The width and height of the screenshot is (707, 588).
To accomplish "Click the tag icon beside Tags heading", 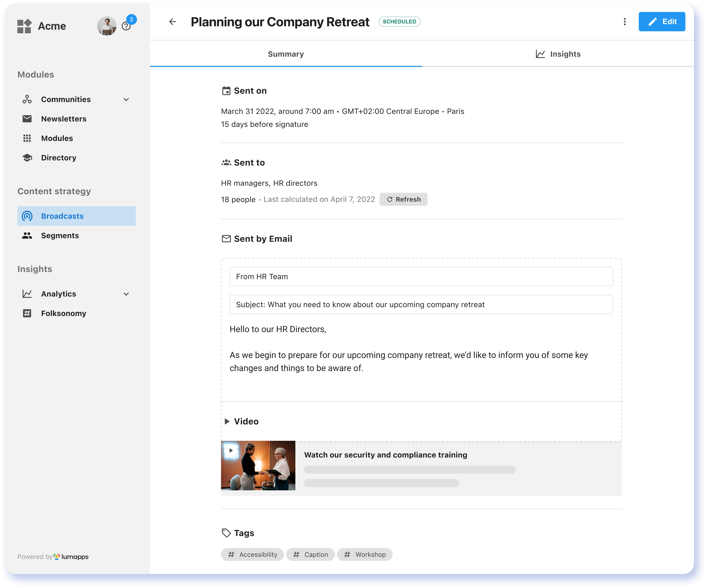I will click(226, 533).
